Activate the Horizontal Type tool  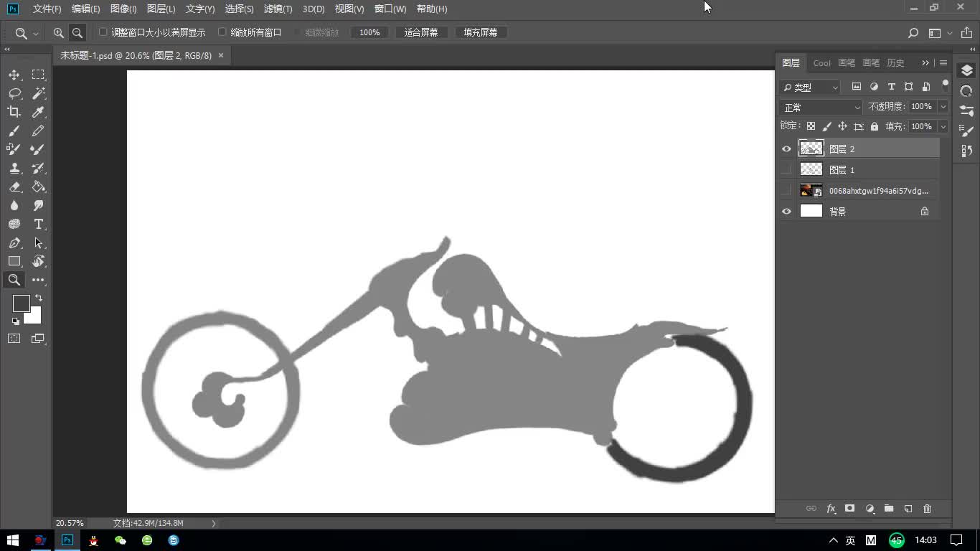pos(39,224)
